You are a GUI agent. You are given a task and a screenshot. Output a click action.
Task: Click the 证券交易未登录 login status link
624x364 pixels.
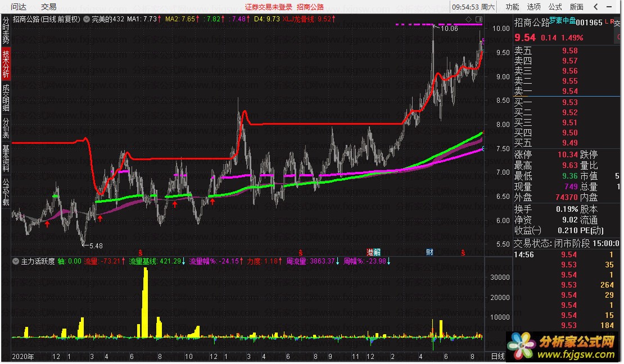[x=268, y=7]
